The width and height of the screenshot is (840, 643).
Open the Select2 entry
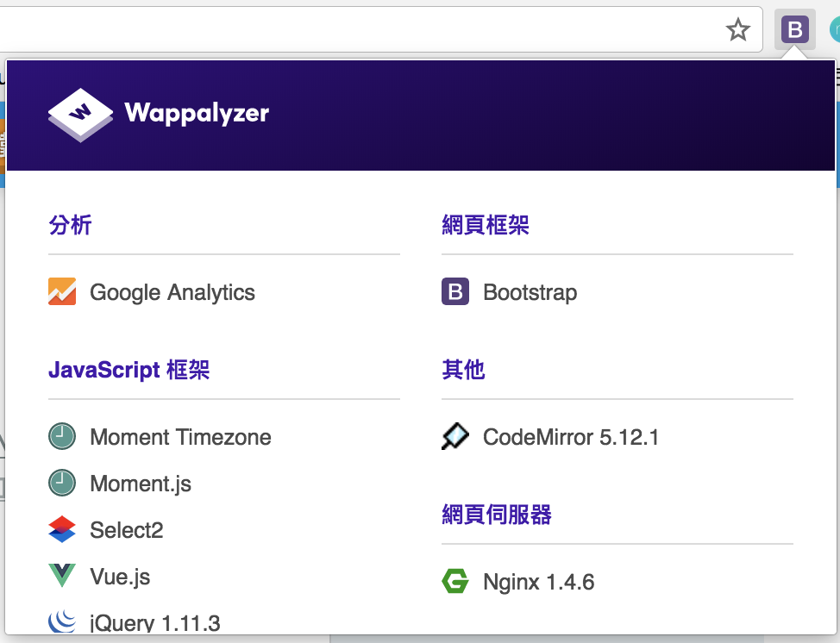(127, 530)
